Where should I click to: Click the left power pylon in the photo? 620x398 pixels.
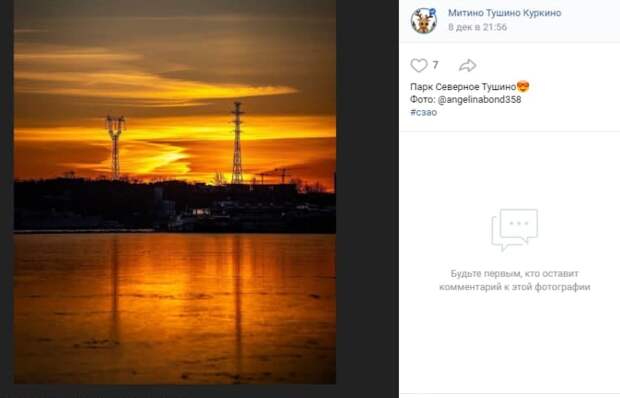115,147
